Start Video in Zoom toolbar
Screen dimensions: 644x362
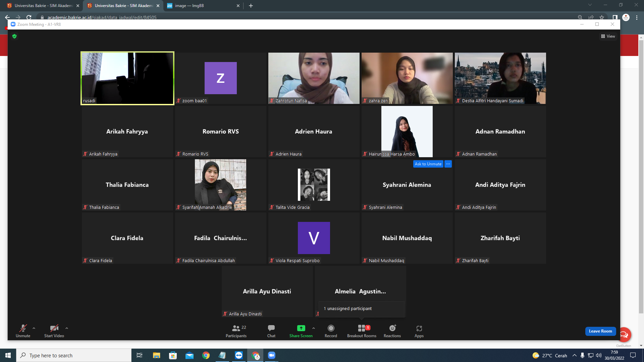(54, 330)
